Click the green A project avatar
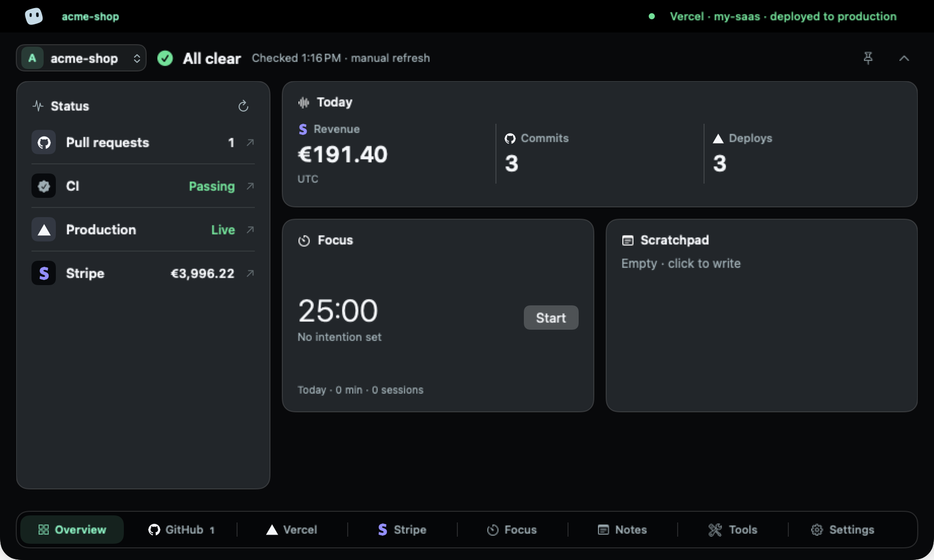934x560 pixels. (x=32, y=58)
